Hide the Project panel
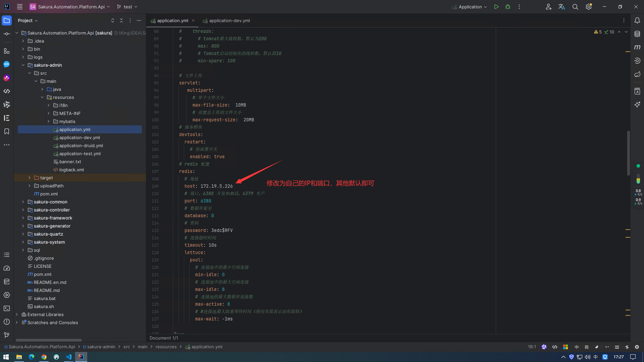 coord(139,20)
